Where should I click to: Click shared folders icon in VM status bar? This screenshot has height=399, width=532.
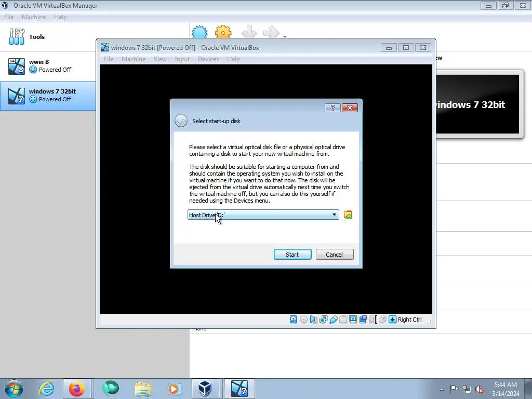click(343, 320)
